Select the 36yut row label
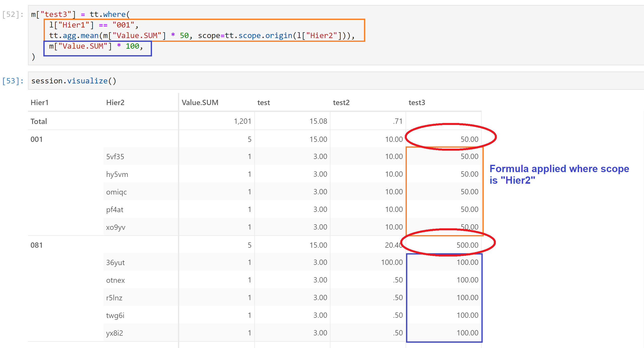Screen dimensions: 644x348 tap(115, 262)
